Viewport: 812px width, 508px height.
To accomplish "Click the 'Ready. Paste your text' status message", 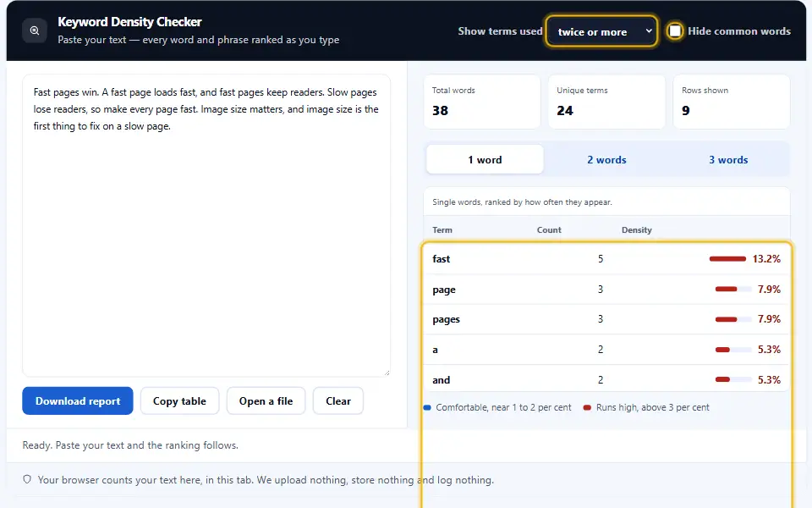I will 130,444.
